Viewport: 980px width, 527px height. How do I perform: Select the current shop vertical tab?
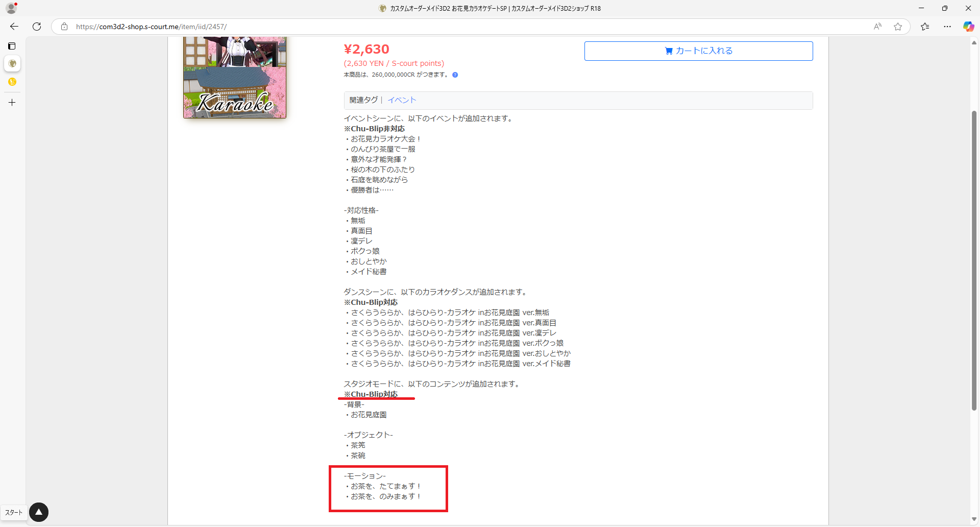coord(12,64)
